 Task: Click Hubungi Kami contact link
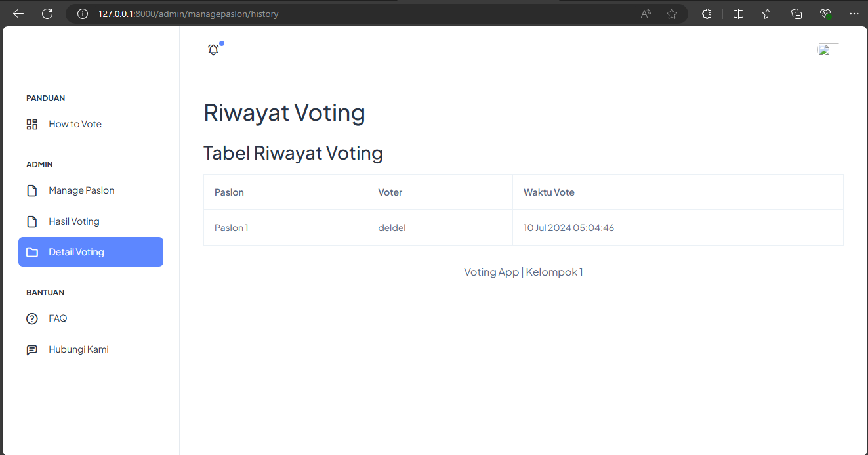point(78,349)
